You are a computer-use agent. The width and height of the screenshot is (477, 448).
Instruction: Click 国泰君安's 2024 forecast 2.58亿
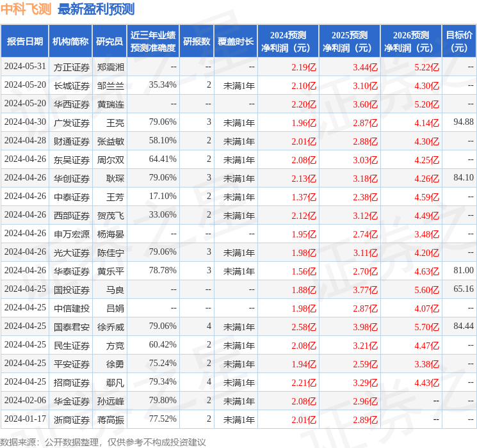(303, 327)
